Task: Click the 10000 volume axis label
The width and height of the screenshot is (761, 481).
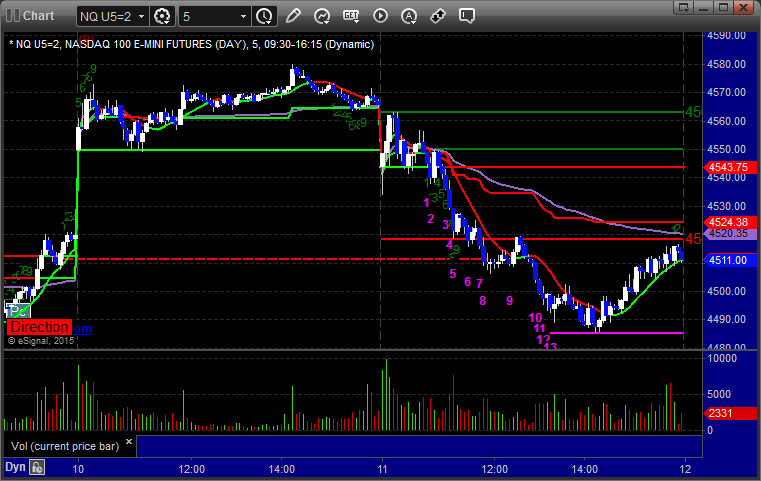Action: [722, 359]
